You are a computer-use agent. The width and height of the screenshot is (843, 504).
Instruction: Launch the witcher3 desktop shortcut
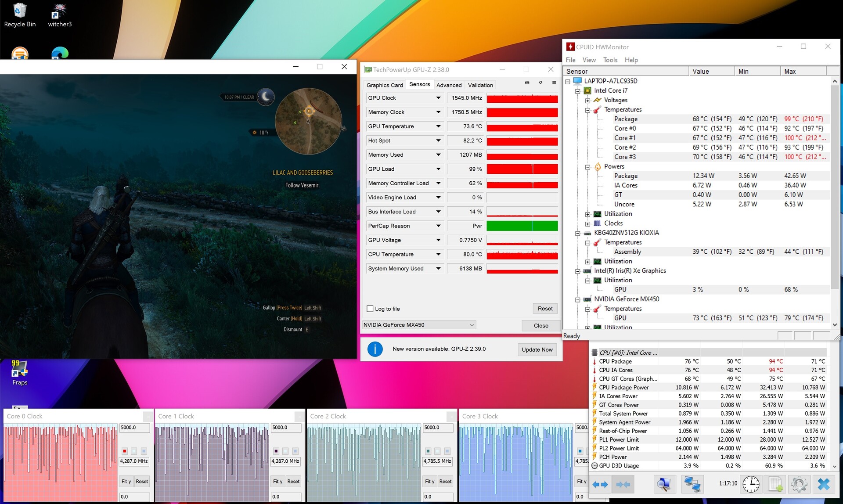tap(60, 15)
